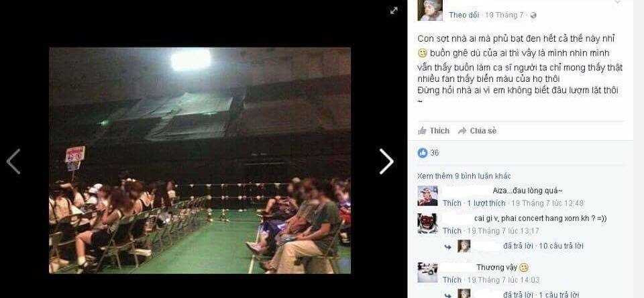
Task: Like the 'Aiza...đau lòng quá' comment
Action: point(451,203)
